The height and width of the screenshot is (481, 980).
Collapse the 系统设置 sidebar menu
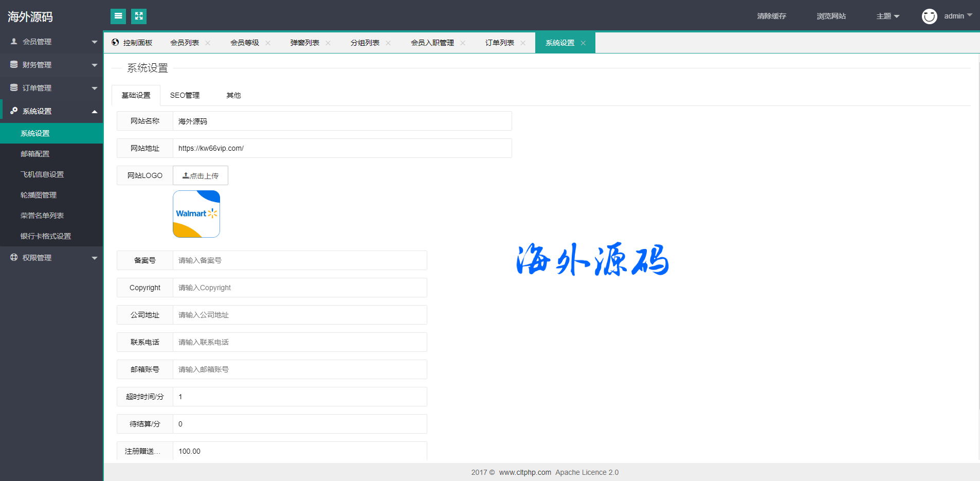pos(51,111)
